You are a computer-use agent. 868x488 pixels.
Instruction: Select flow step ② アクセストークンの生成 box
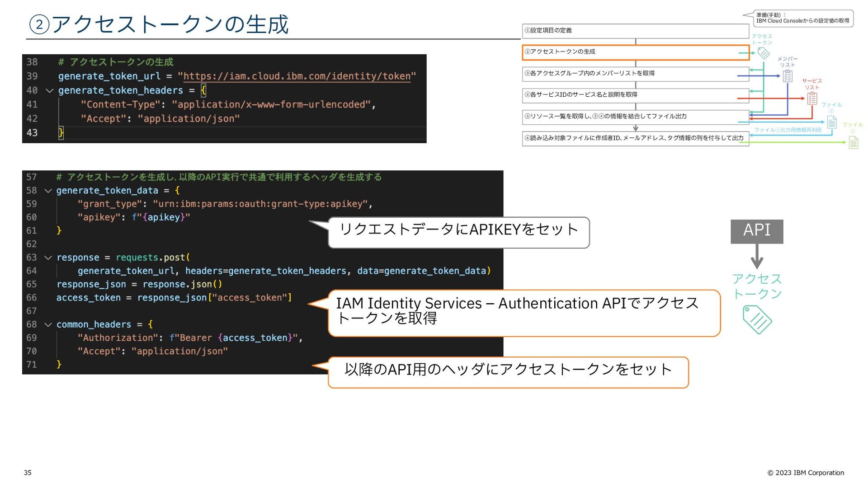point(635,52)
